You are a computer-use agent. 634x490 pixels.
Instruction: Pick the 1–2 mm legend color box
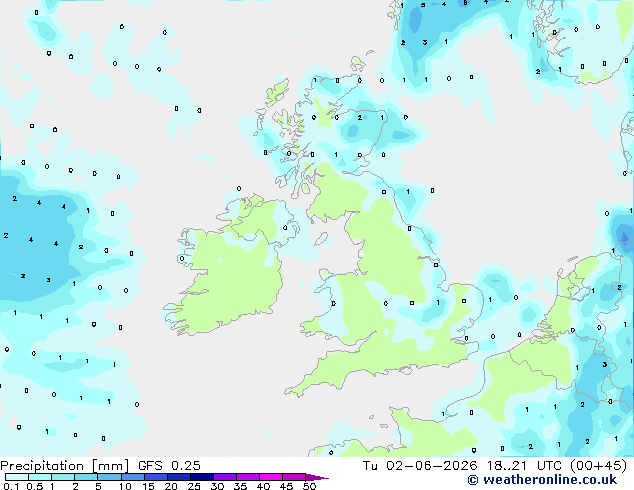click(63, 477)
